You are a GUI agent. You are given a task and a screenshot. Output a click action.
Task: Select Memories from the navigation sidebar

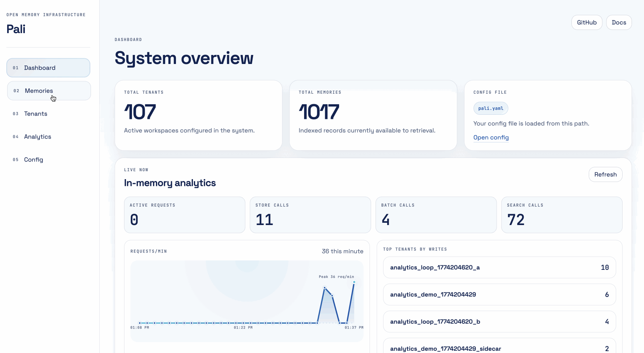(x=39, y=91)
